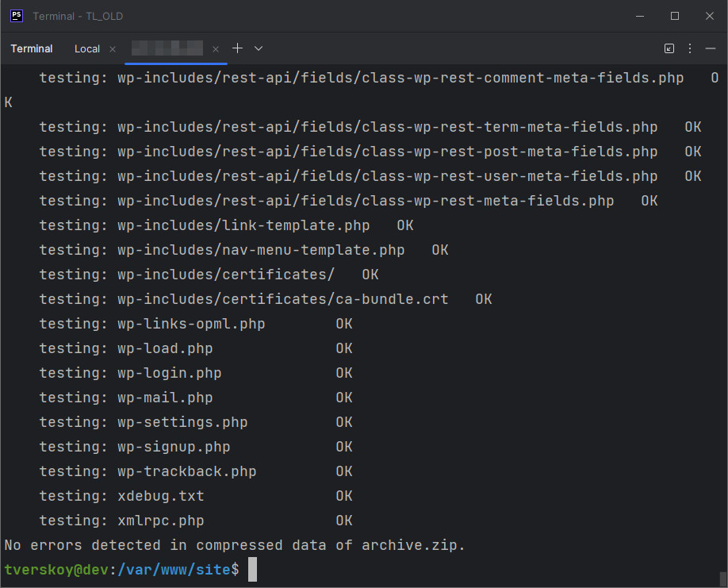Click the line 'xdebug.txt'
Viewport: 728px width, 588px height.
coord(161,496)
